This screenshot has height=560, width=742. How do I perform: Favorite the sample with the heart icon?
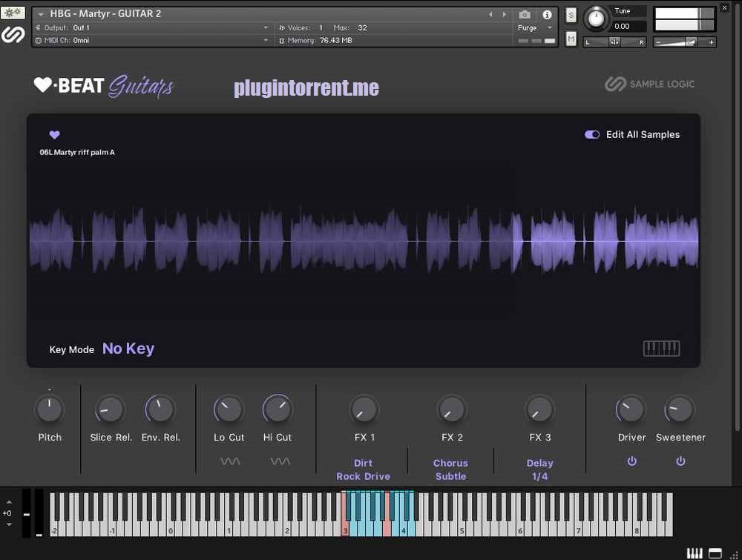[x=54, y=135]
